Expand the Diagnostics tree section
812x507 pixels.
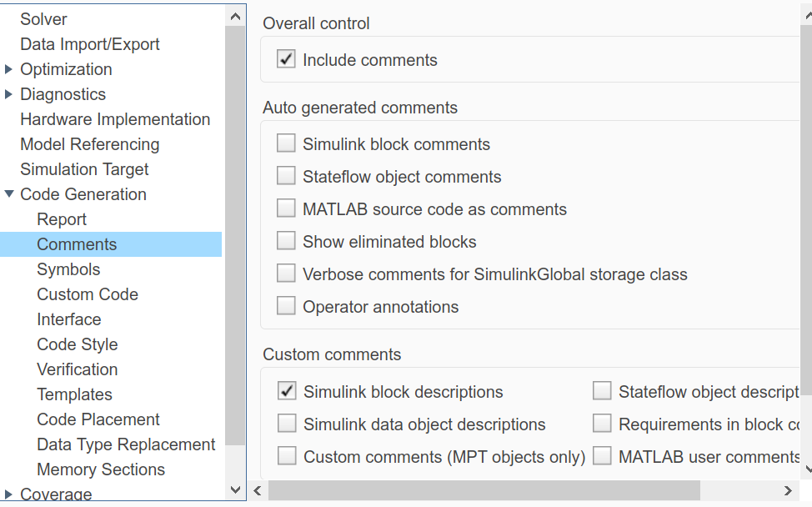8,94
